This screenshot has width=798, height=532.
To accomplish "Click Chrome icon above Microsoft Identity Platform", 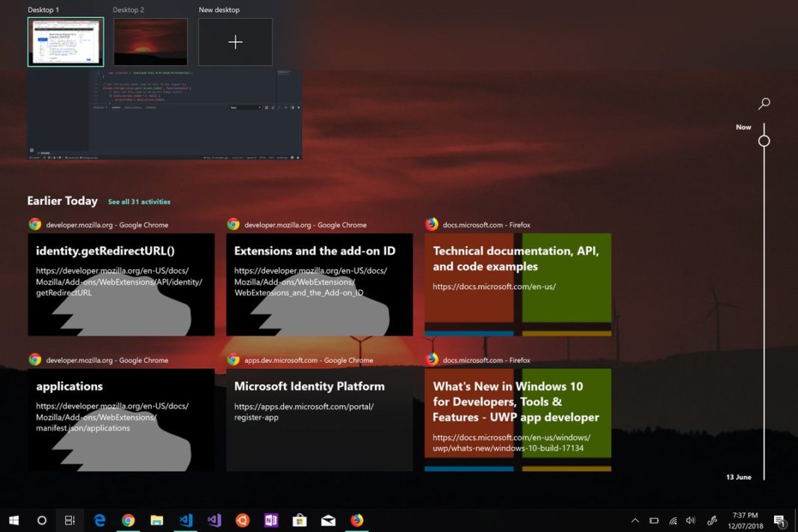I will [x=234, y=359].
